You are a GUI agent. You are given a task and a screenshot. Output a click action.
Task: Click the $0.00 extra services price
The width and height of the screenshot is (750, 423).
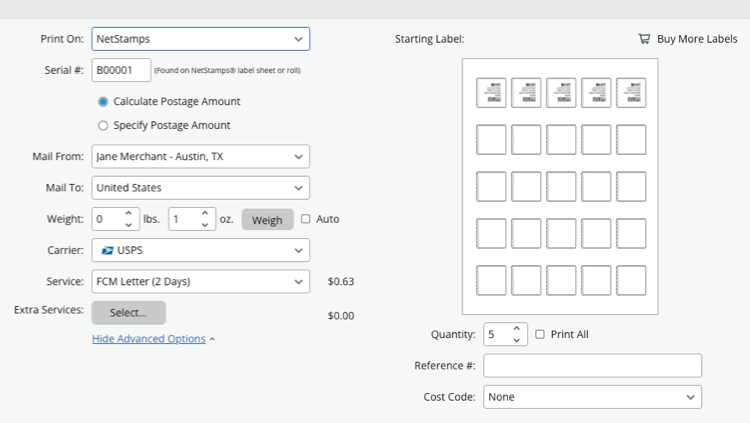[x=341, y=316]
